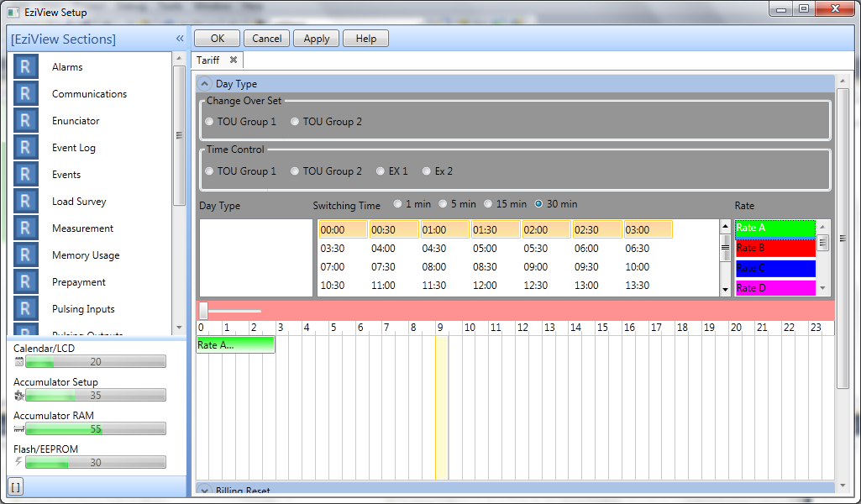
Task: Open the Communications section
Action: pos(90,94)
